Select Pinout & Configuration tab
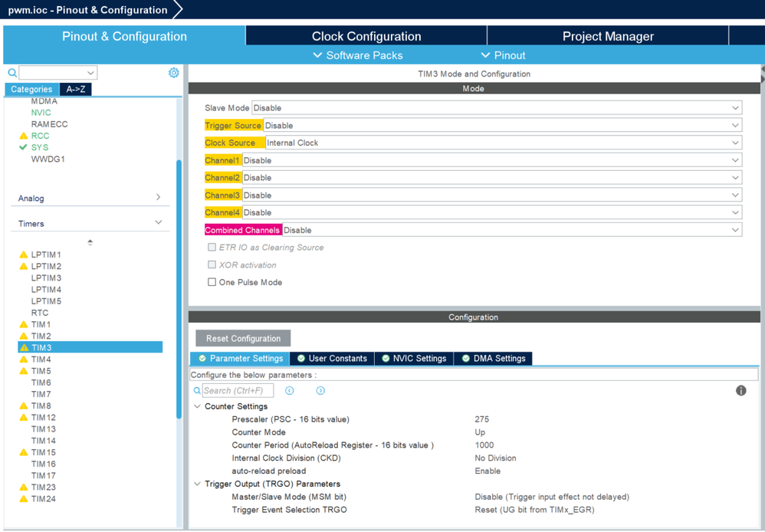This screenshot has width=765, height=532. tap(124, 36)
